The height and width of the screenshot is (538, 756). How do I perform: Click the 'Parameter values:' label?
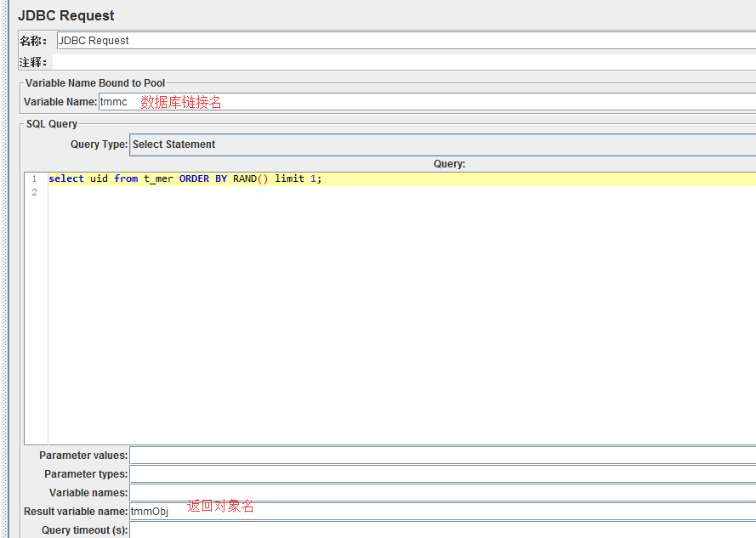(x=83, y=456)
